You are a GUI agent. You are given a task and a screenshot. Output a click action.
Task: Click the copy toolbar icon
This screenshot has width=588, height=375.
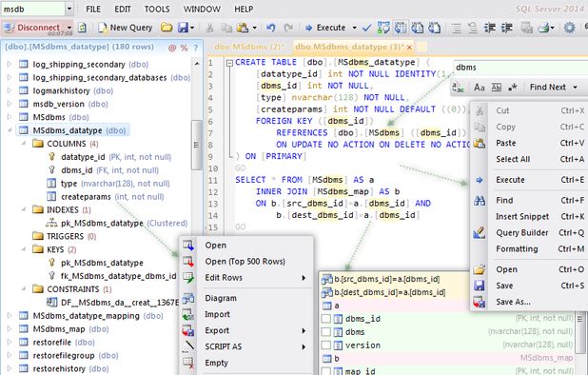tap(226, 28)
